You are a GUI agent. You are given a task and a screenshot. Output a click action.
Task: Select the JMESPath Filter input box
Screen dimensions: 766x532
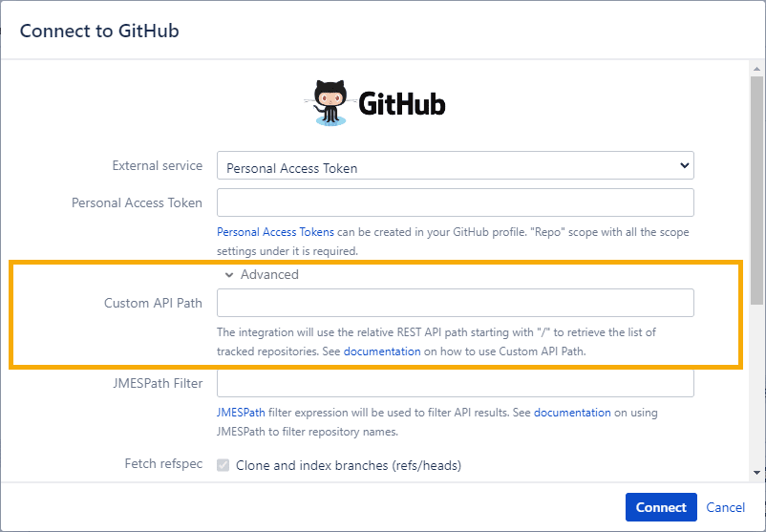tap(456, 384)
